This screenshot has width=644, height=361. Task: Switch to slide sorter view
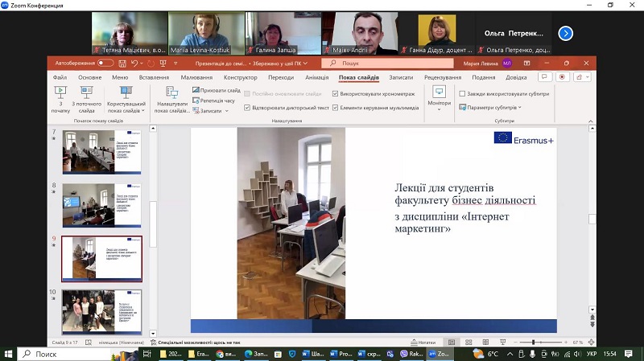[469, 343]
